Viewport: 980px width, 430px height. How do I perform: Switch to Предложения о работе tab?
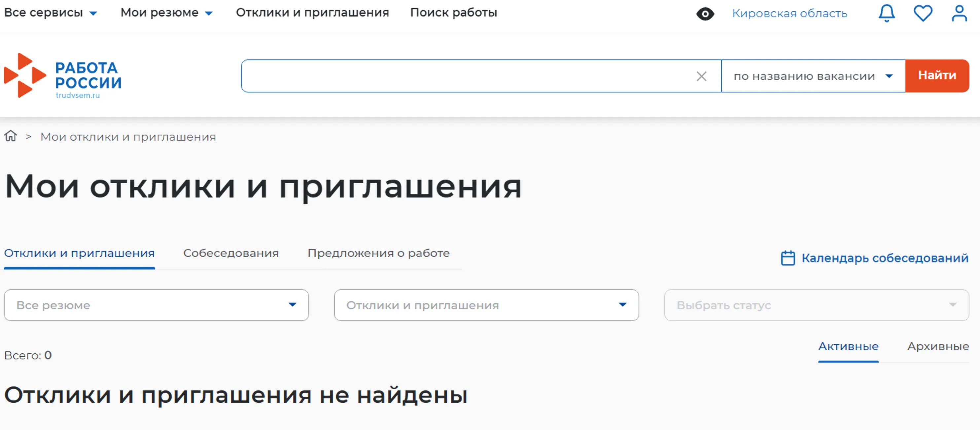(378, 253)
